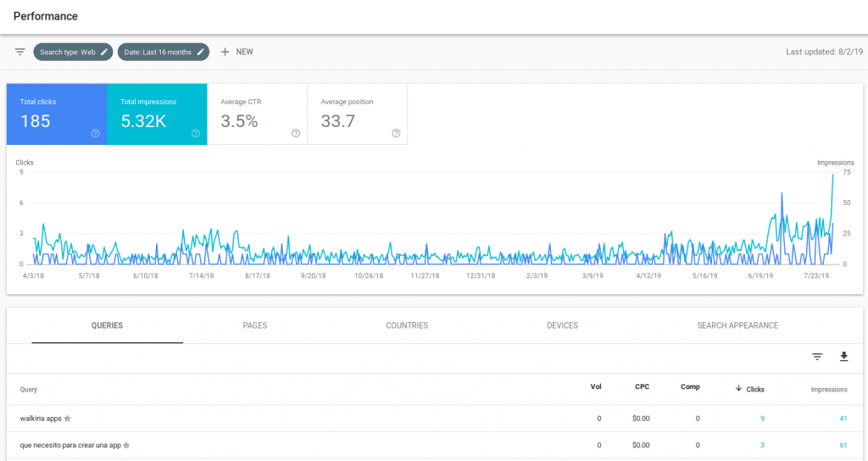Toggle the Total impressions metric card
Viewport: 868px width, 461px height.
[157, 114]
